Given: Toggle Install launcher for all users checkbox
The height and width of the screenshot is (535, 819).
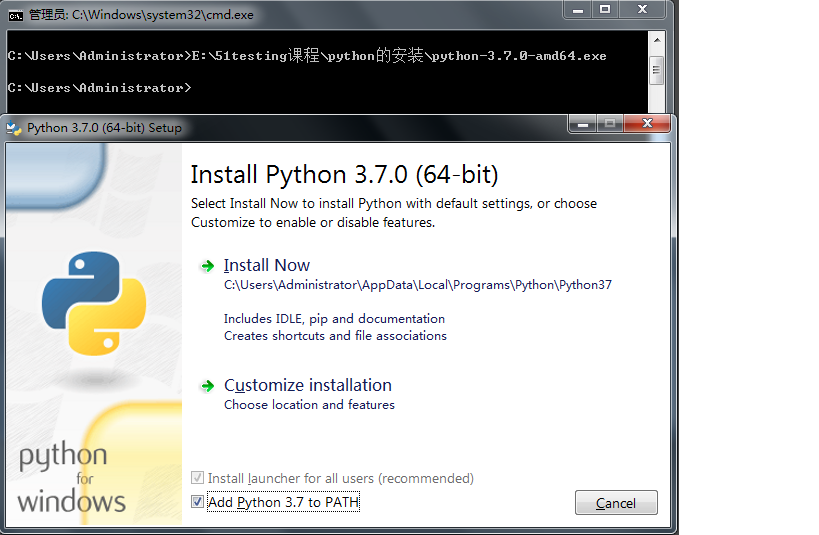Looking at the screenshot, I should point(197,478).
